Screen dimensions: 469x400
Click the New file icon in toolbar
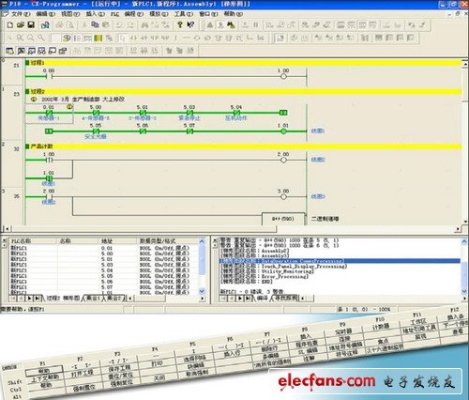10,25
